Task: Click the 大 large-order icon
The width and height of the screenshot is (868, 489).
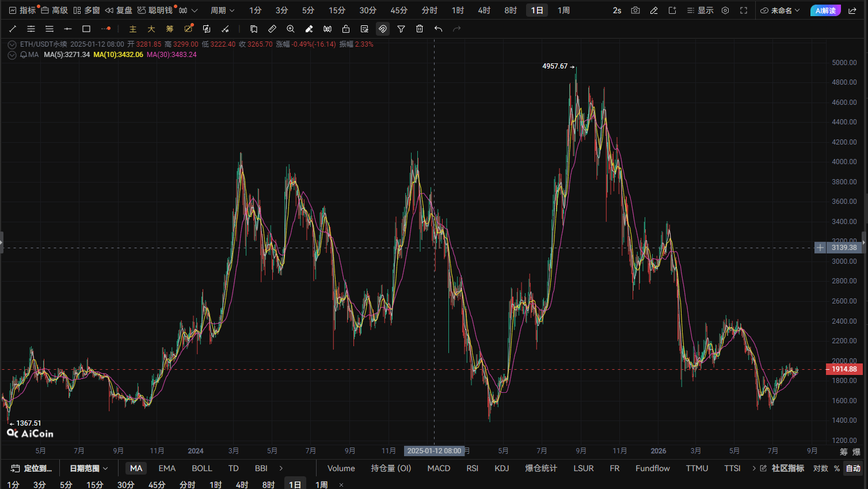Action: tap(151, 29)
